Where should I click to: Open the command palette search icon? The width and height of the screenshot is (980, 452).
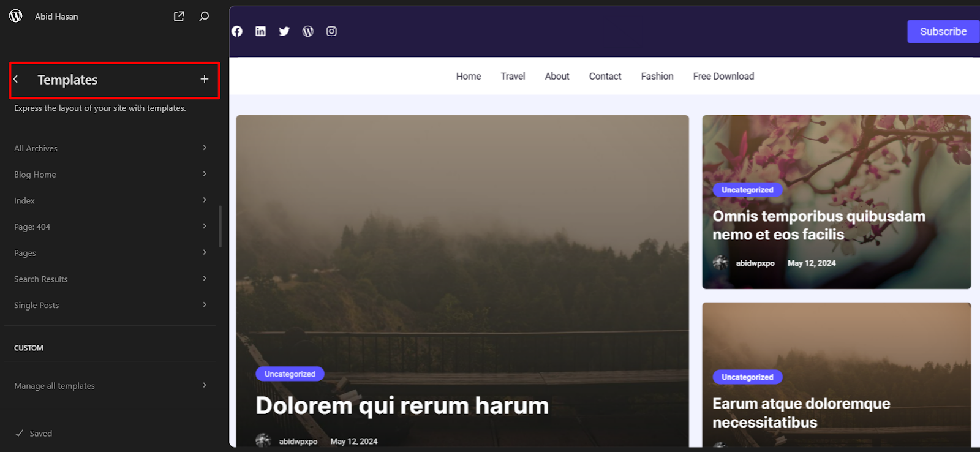click(204, 17)
